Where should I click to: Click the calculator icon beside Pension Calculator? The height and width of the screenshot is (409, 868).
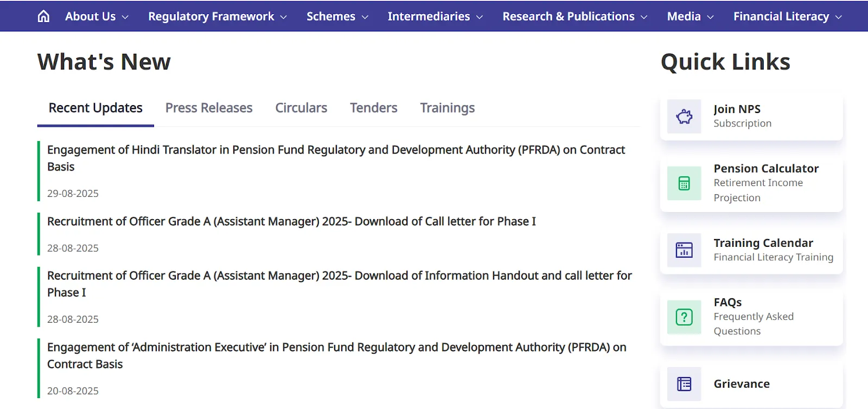(683, 183)
